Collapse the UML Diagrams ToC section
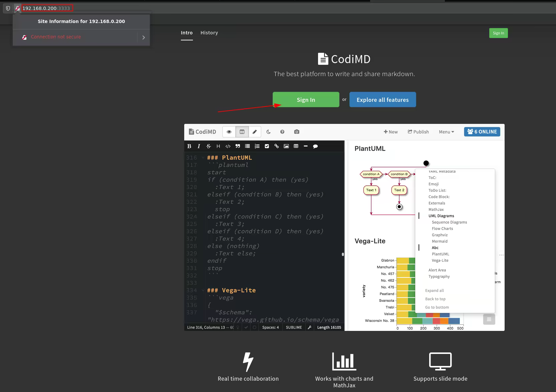 441,216
